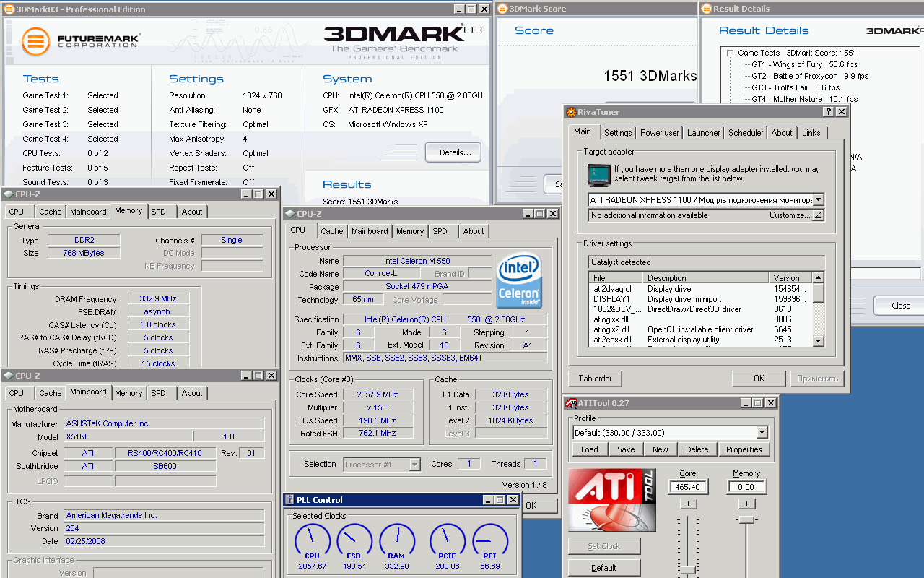The image size is (924, 578).
Task: Click the New button in ATITool
Action: click(x=661, y=449)
